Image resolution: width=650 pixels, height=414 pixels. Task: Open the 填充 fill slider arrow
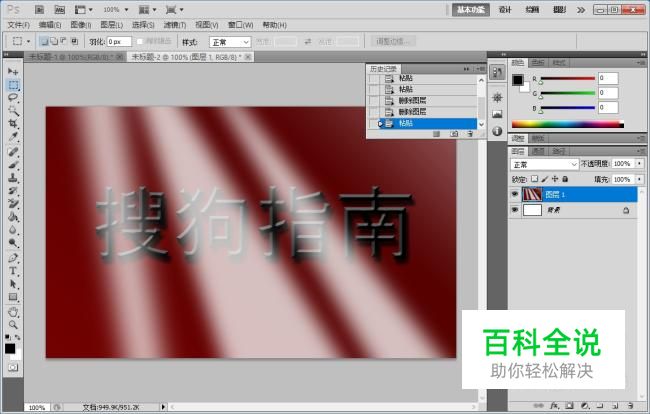640,179
